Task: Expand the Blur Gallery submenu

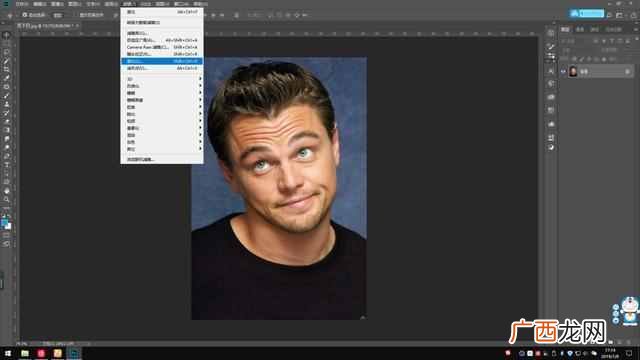Action: tap(162, 100)
